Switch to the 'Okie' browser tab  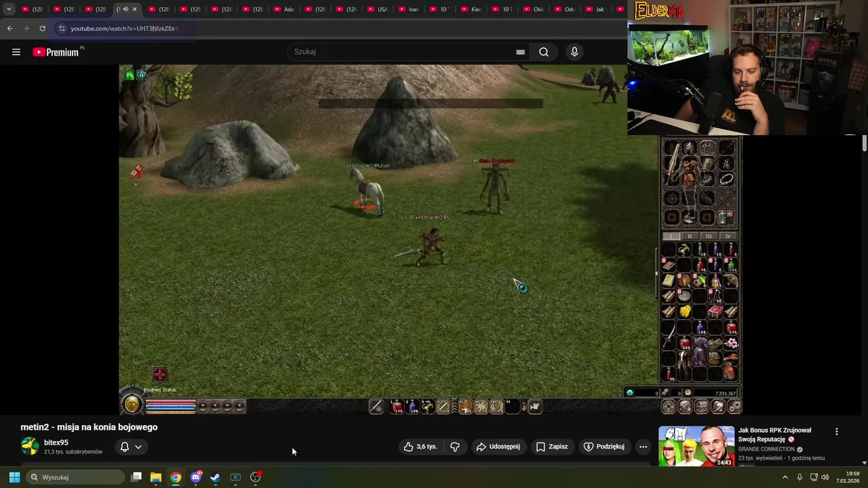tap(532, 9)
